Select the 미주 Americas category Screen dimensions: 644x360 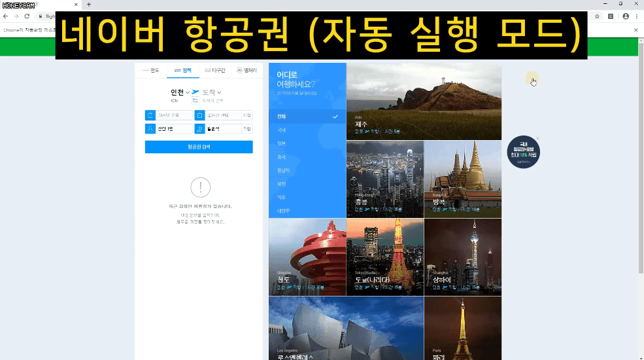(x=308, y=197)
